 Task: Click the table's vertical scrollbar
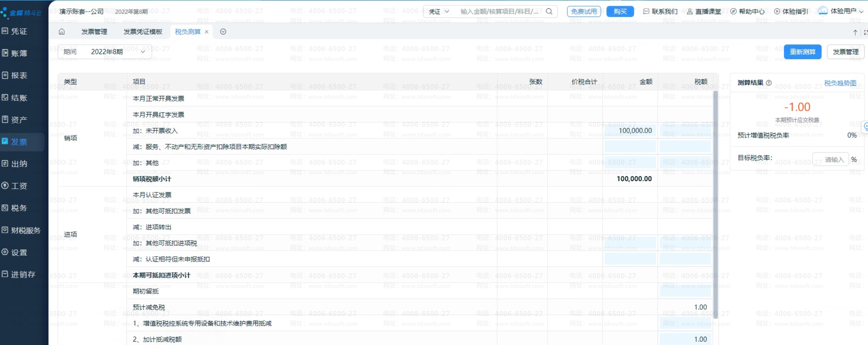coord(716,205)
